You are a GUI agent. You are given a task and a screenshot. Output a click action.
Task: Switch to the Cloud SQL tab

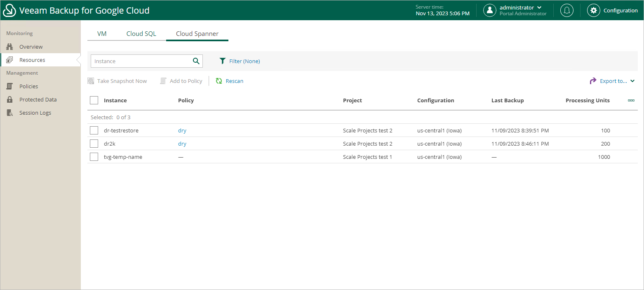click(141, 34)
